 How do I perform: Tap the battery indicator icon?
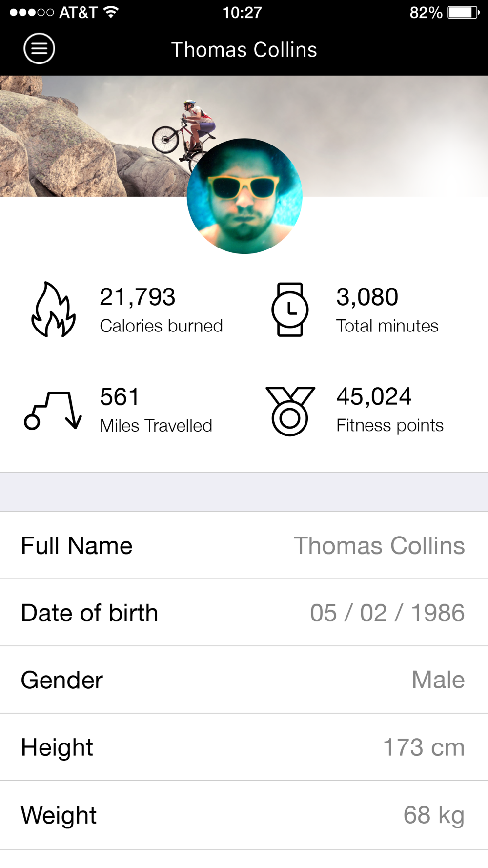[x=464, y=12]
